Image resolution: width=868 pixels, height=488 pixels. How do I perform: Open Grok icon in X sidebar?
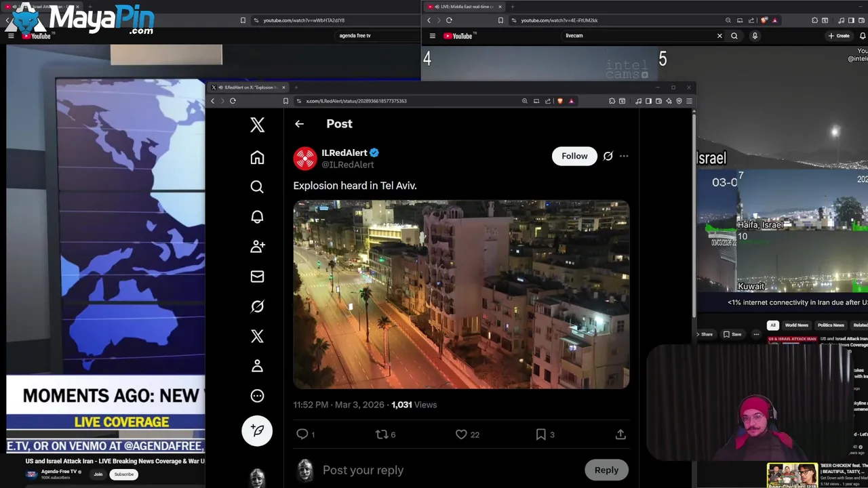click(257, 306)
